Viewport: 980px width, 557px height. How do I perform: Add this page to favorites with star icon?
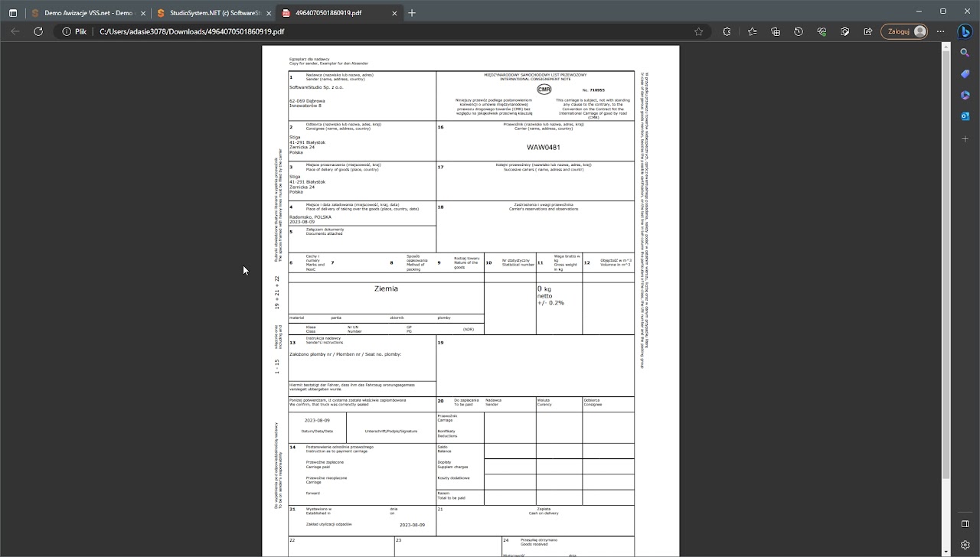point(698,31)
